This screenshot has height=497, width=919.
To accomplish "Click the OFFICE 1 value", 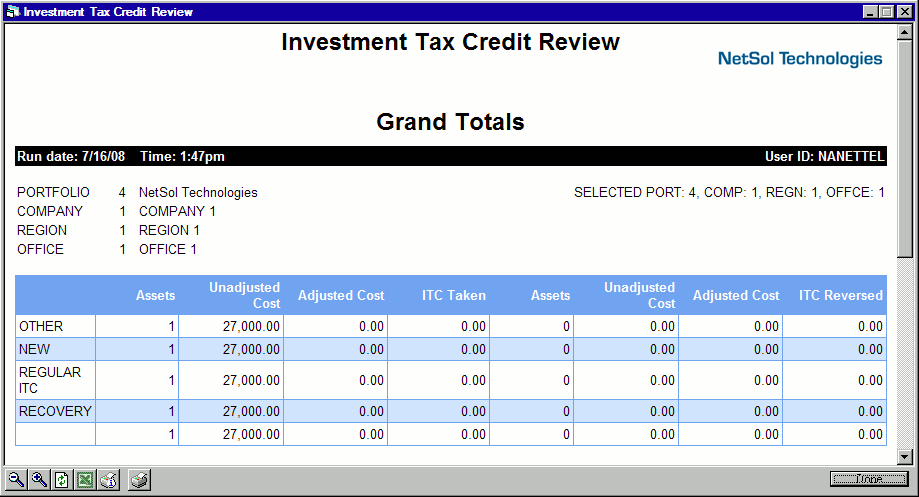I will click(168, 249).
